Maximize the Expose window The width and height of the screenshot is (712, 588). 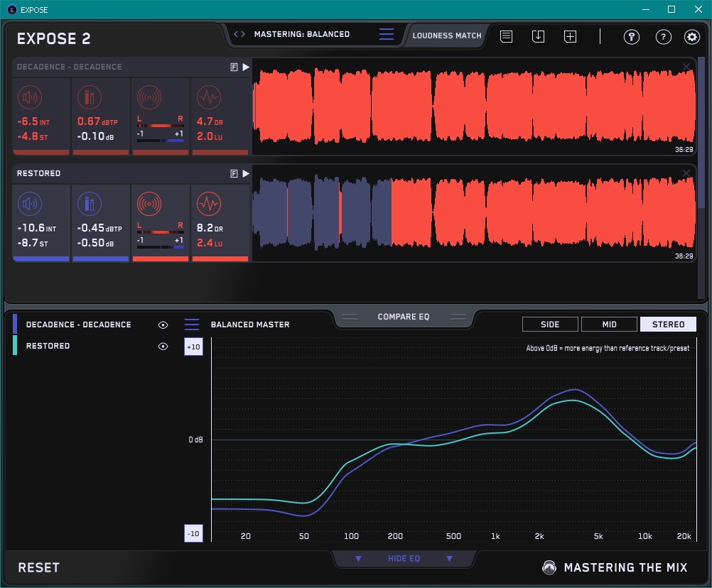coord(671,9)
